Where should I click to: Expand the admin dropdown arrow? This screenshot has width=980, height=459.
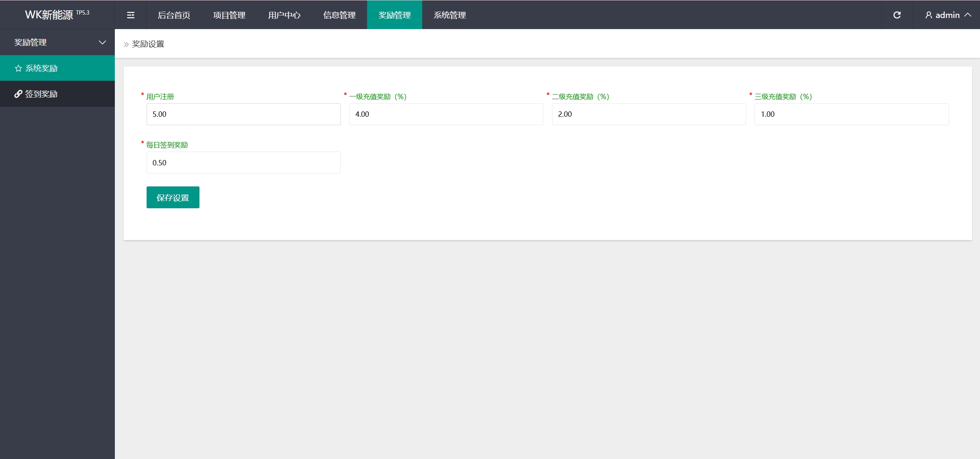[968, 15]
